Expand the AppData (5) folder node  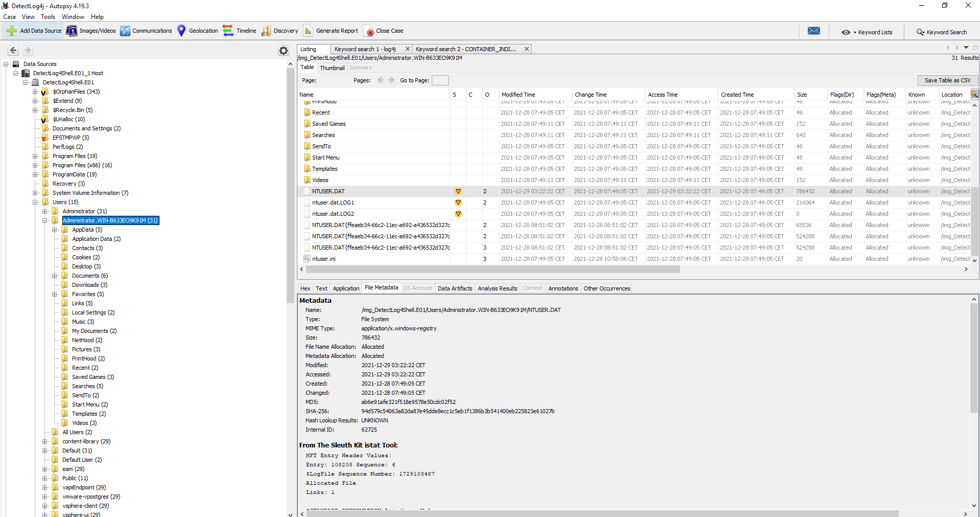55,230
